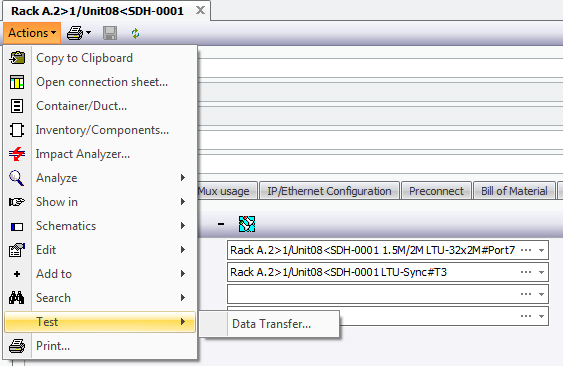Screen dimensions: 563x366
Task: Switch to the Preconnect tab
Action: [x=436, y=191]
